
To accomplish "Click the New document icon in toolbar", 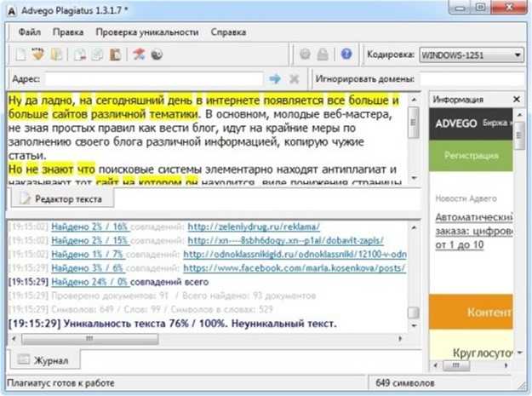I will click(20, 55).
